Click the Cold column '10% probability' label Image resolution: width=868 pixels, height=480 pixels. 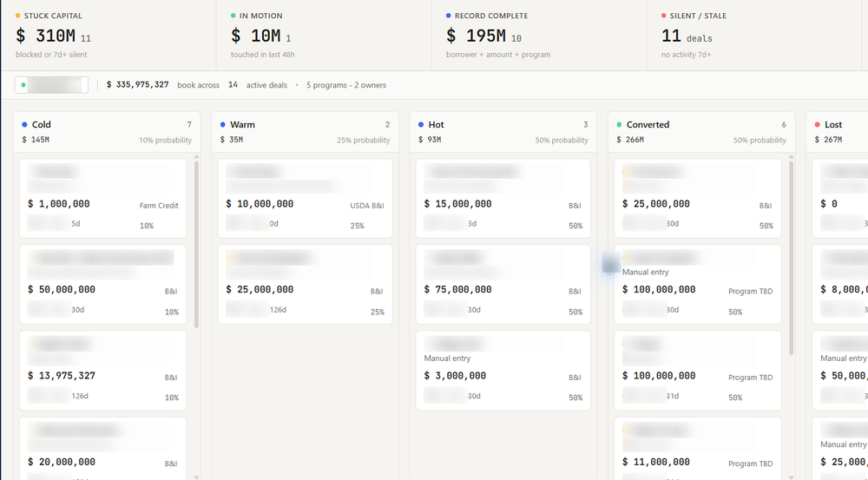[165, 140]
